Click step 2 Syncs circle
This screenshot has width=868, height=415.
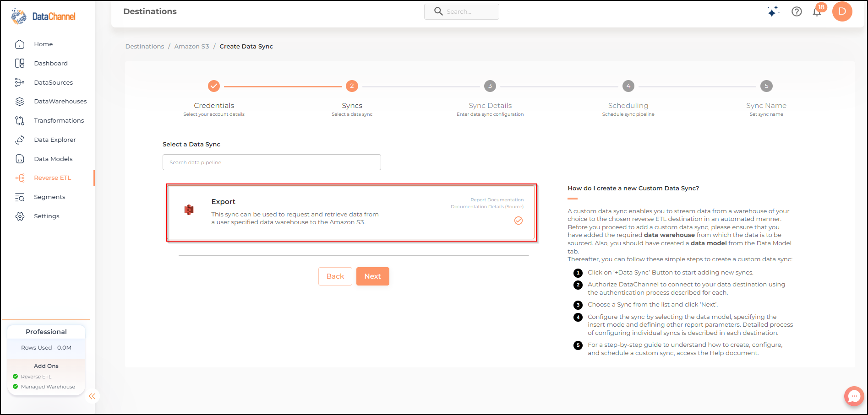click(x=352, y=86)
